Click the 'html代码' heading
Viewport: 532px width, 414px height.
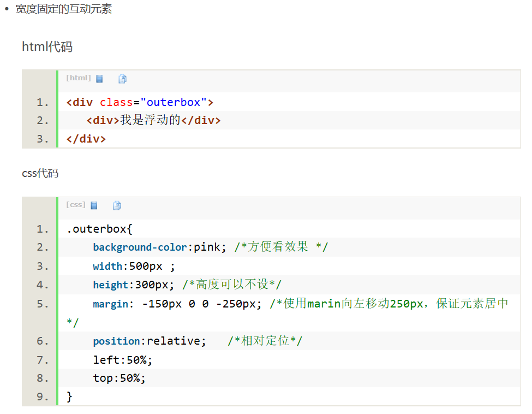(47, 46)
